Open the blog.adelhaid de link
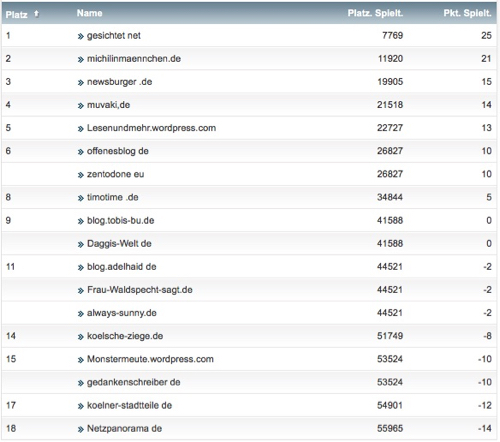Image resolution: width=500 pixels, height=442 pixels. point(121,267)
